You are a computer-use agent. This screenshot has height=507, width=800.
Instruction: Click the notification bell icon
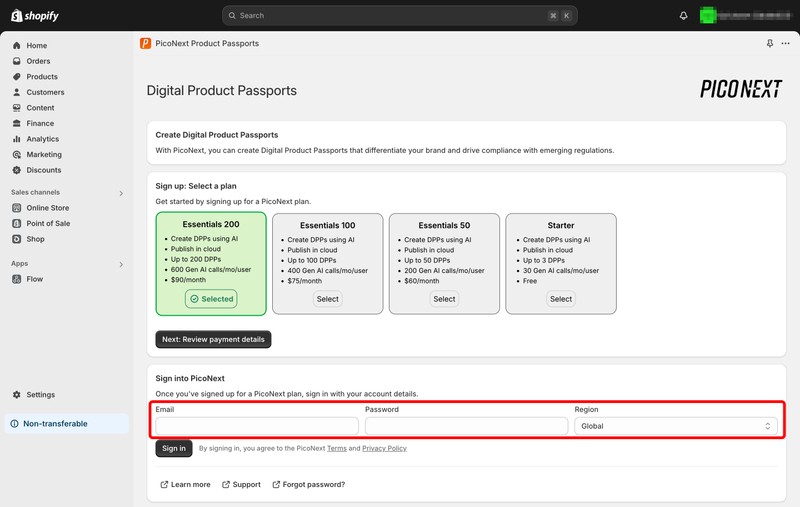684,16
